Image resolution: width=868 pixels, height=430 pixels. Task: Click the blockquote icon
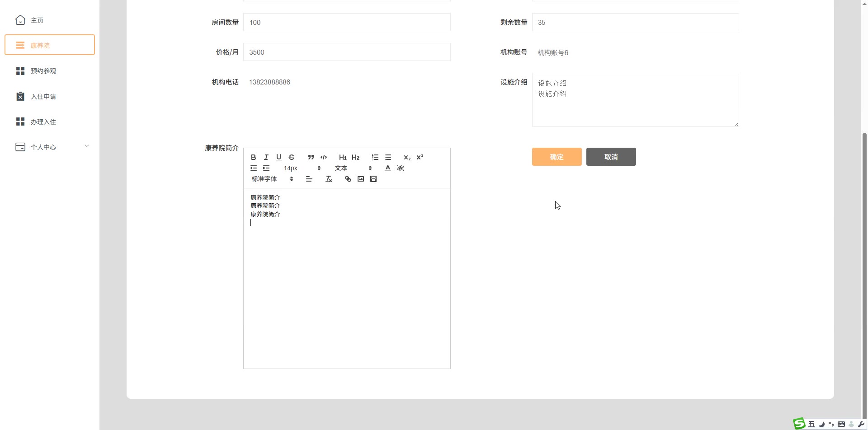click(x=311, y=157)
